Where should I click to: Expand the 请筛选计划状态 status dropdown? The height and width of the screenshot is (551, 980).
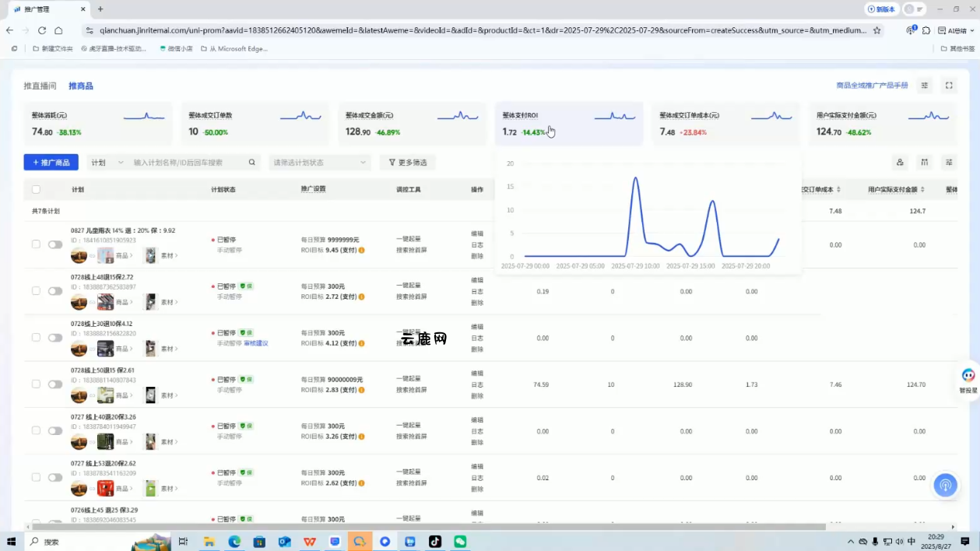(x=319, y=163)
